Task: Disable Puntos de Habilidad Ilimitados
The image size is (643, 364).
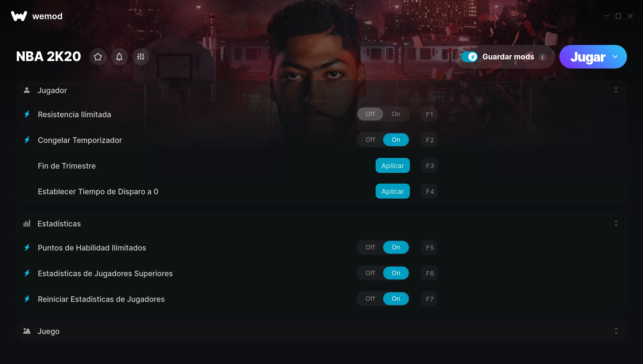Action: pyautogui.click(x=370, y=247)
